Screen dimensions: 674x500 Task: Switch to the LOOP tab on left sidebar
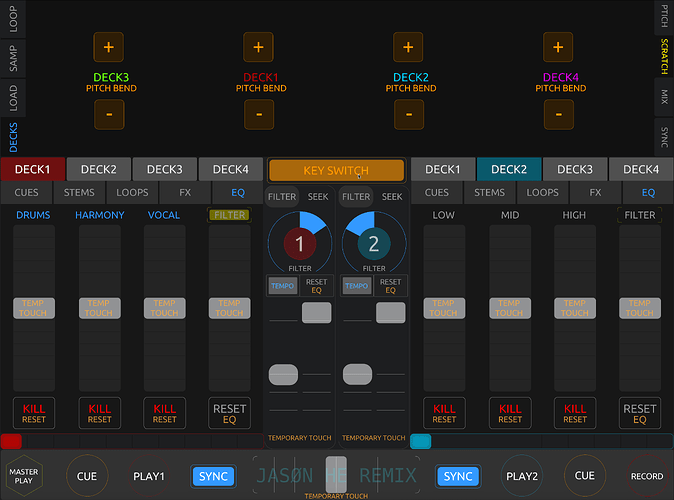click(11, 20)
